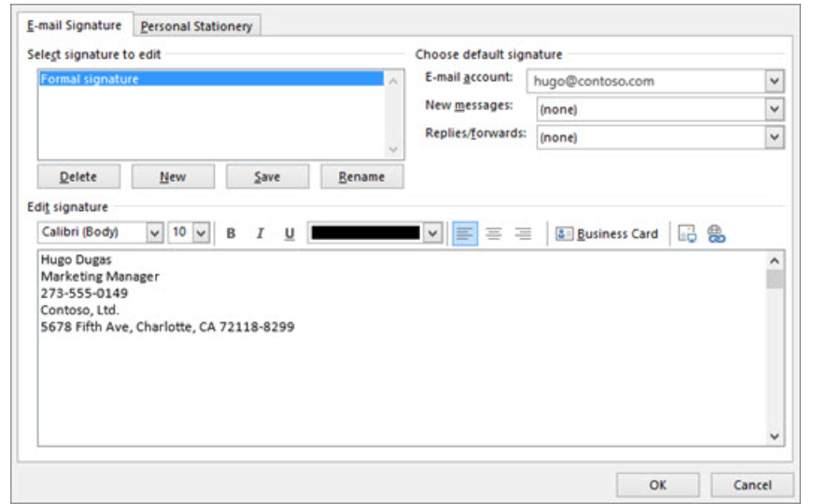Toggle Italic formatting in signature toolbar
815x504 pixels.
(260, 234)
